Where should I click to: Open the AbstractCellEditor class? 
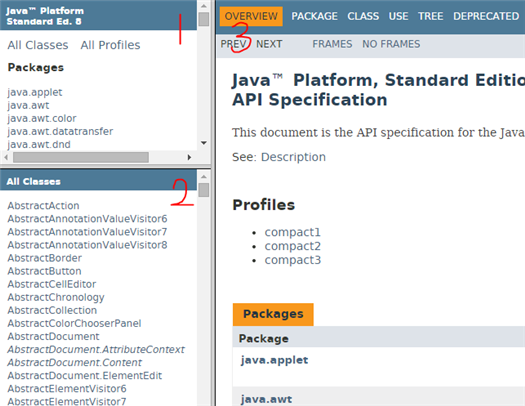[52, 284]
